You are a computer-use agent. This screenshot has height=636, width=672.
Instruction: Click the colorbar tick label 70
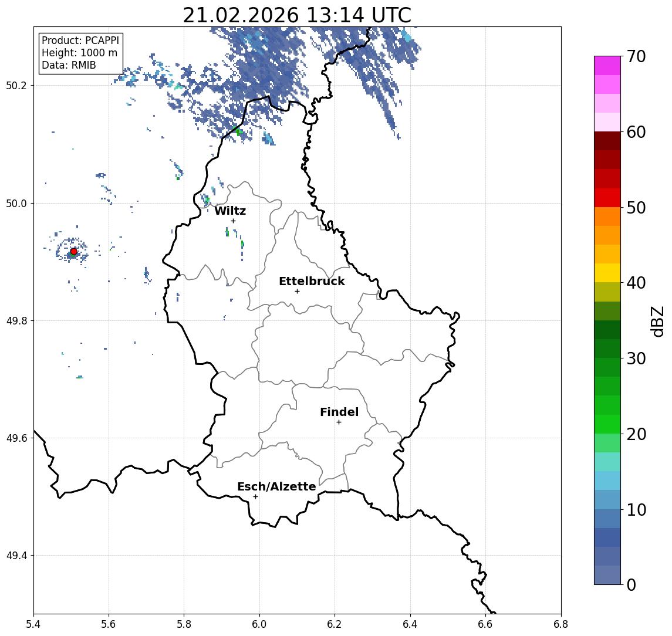point(636,56)
